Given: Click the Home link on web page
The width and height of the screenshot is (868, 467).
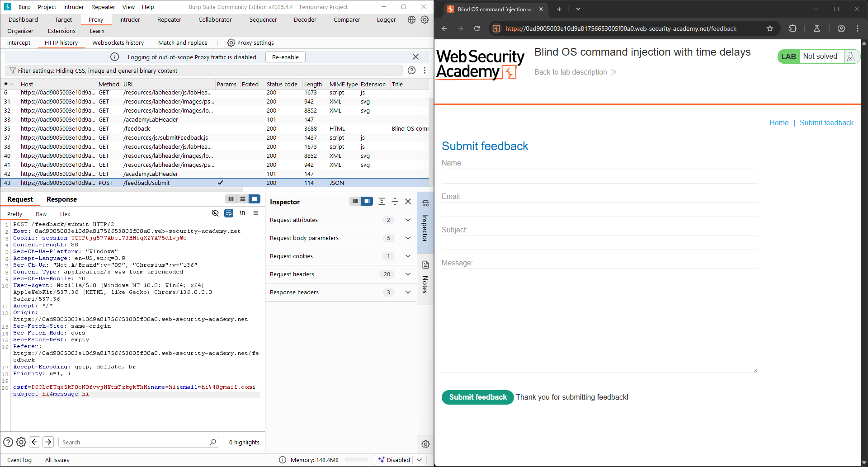Looking at the screenshot, I should point(779,123).
